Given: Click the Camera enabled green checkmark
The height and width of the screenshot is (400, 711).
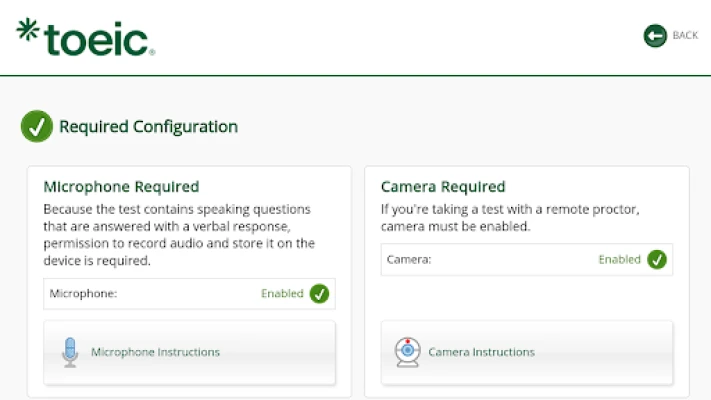Looking at the screenshot, I should (x=657, y=260).
